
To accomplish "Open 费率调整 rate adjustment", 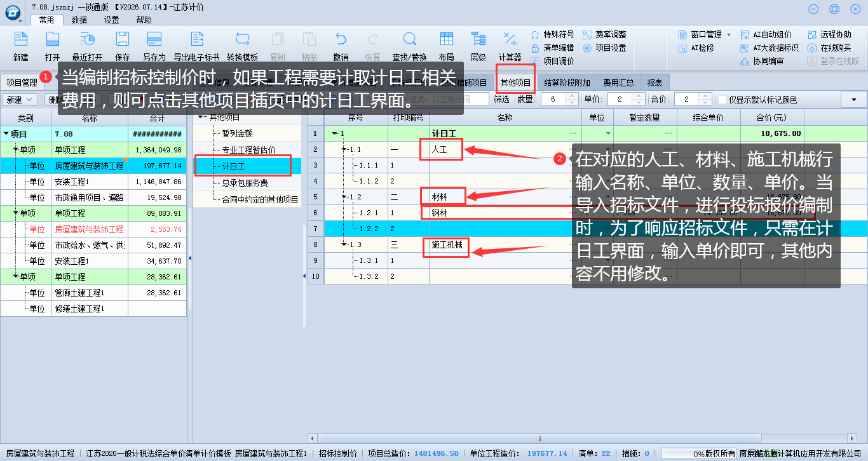I will click(x=604, y=34).
